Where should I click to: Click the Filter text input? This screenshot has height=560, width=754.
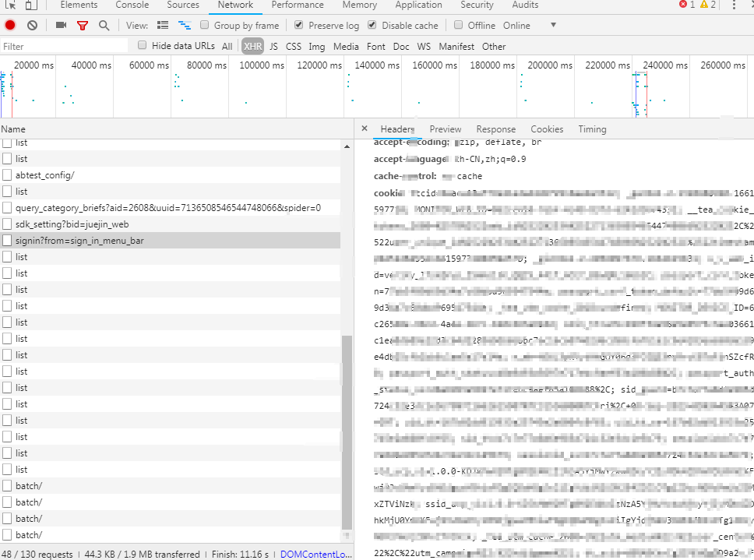(65, 46)
